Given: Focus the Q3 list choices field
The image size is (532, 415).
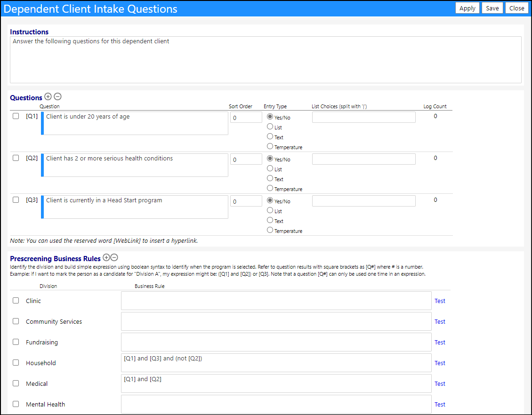Looking at the screenshot, I should point(364,201).
